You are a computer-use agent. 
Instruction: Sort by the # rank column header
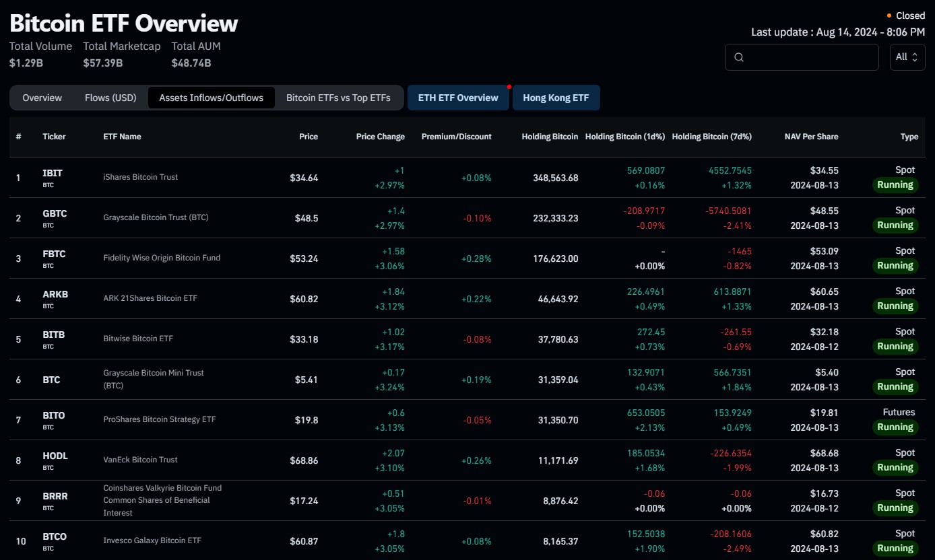click(x=19, y=137)
